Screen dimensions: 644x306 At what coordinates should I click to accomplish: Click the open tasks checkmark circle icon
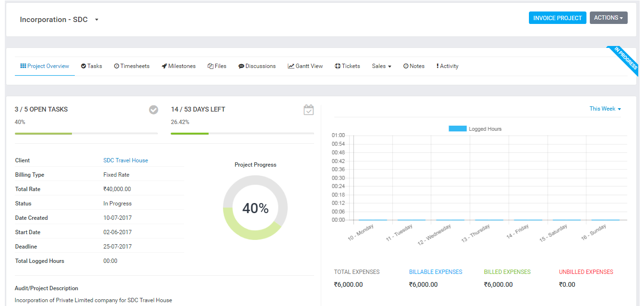coord(153,110)
